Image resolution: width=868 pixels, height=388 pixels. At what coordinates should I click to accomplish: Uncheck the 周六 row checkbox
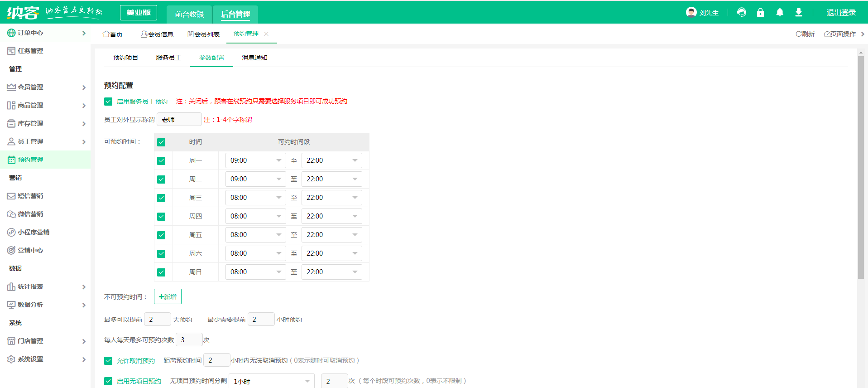161,254
